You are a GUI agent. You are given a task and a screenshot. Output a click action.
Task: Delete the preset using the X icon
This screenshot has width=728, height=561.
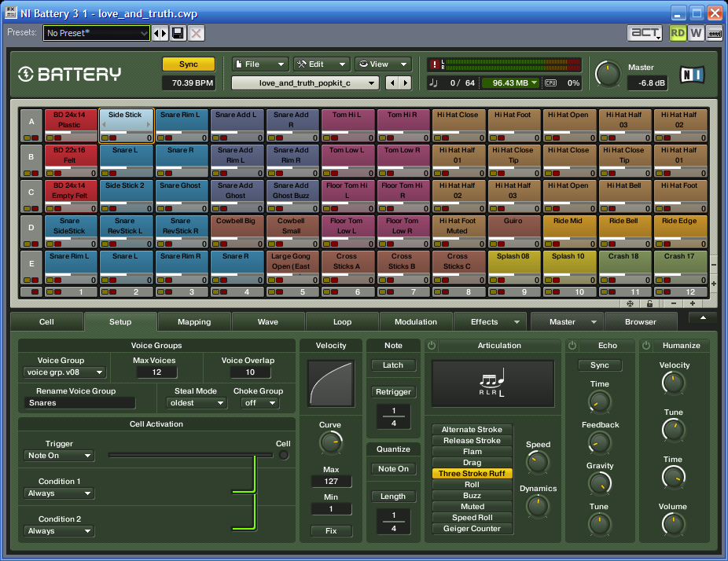click(x=197, y=33)
